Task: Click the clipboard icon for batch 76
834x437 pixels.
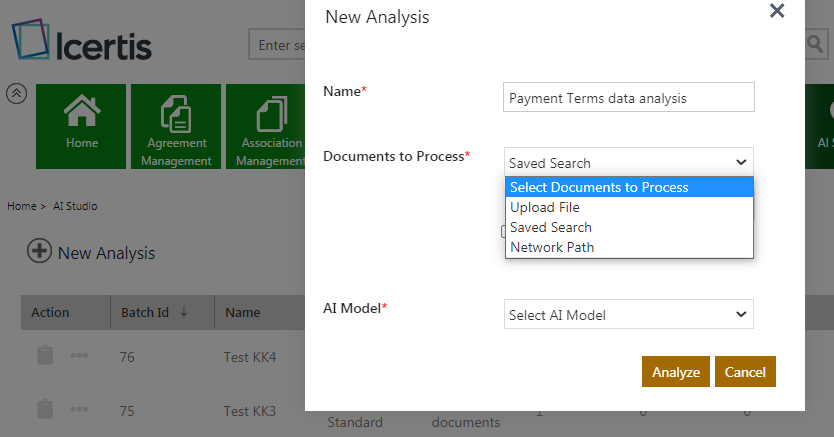Action: tap(45, 356)
